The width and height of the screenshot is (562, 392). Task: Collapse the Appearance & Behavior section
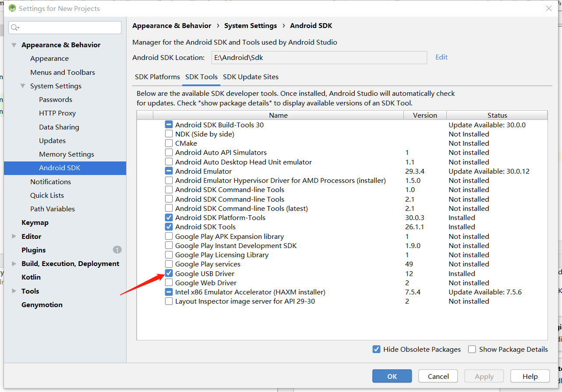pyautogui.click(x=14, y=45)
